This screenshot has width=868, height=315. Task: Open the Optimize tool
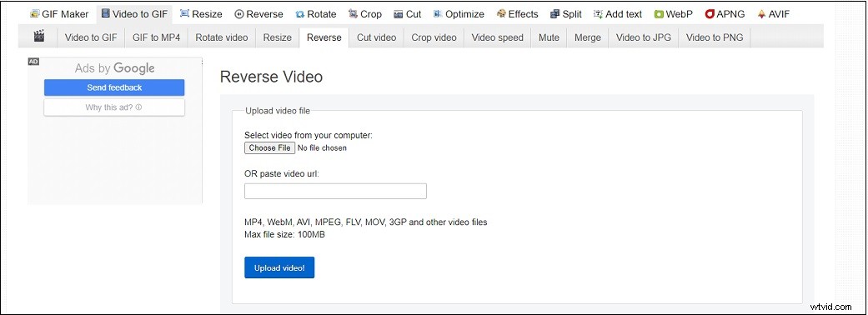459,14
